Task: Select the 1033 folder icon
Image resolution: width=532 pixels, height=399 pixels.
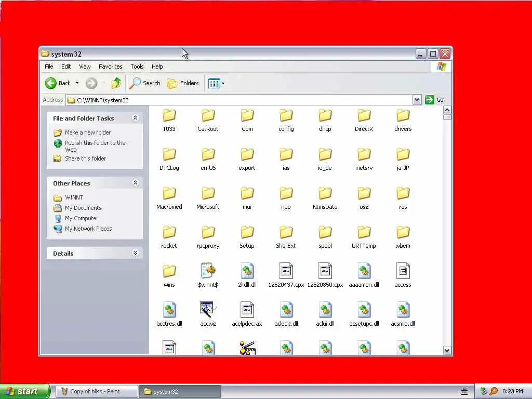Action: 169,115
